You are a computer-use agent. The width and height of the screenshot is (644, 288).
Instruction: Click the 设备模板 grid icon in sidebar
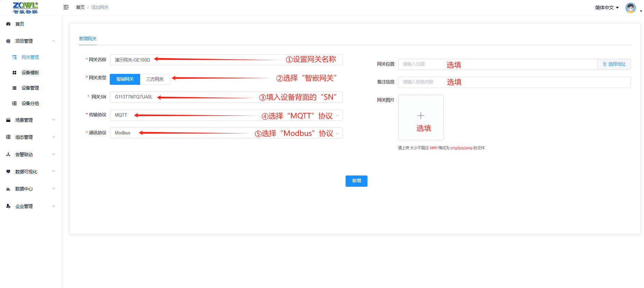point(14,73)
